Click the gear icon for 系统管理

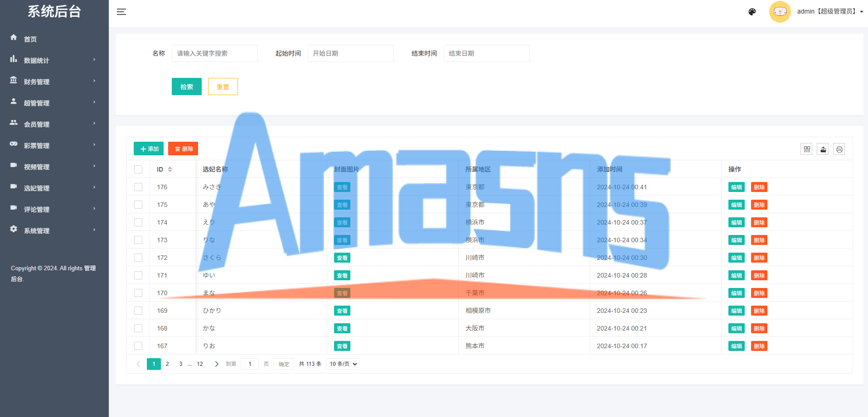[x=14, y=229]
